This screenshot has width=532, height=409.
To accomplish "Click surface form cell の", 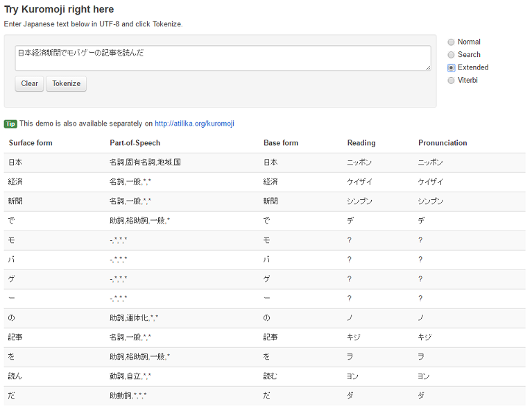I will click(x=12, y=318).
